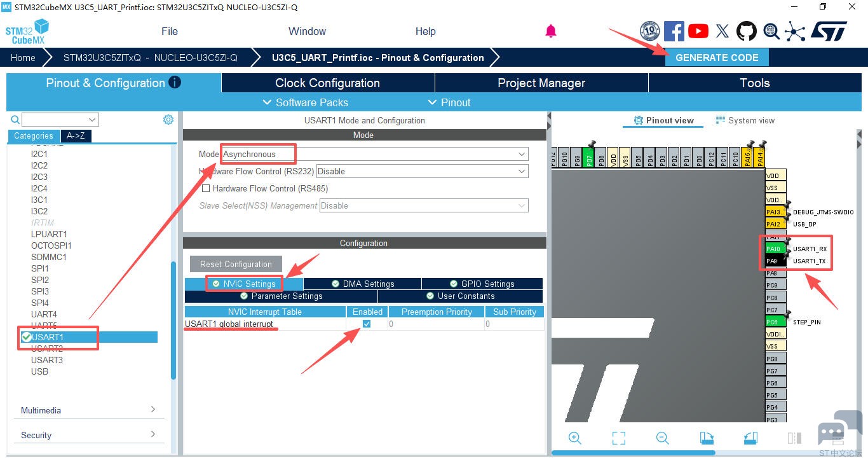This screenshot has width=868, height=463.
Task: Open the User Constants tab
Action: point(461,296)
